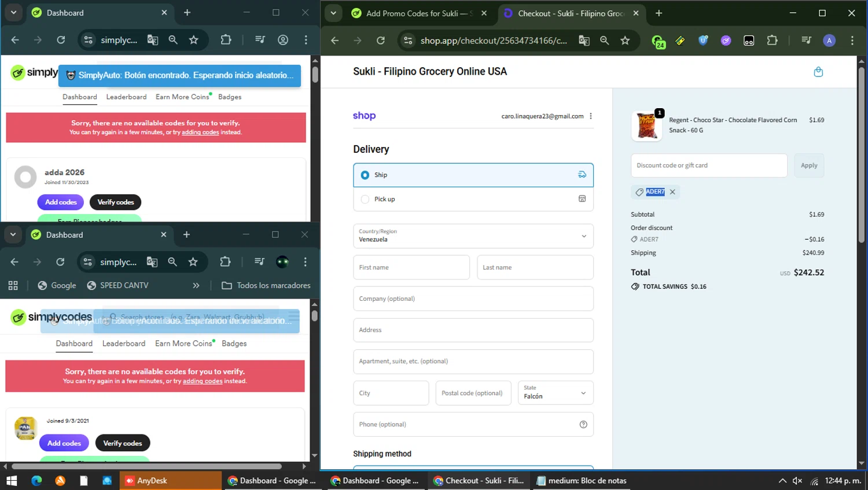Click Verify codes in bottom-left Dashboard

[123, 444]
